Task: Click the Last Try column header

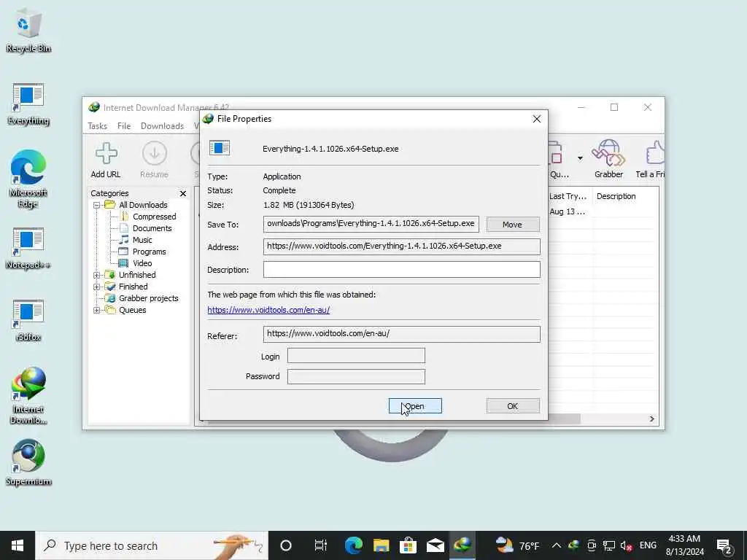Action: (x=569, y=196)
